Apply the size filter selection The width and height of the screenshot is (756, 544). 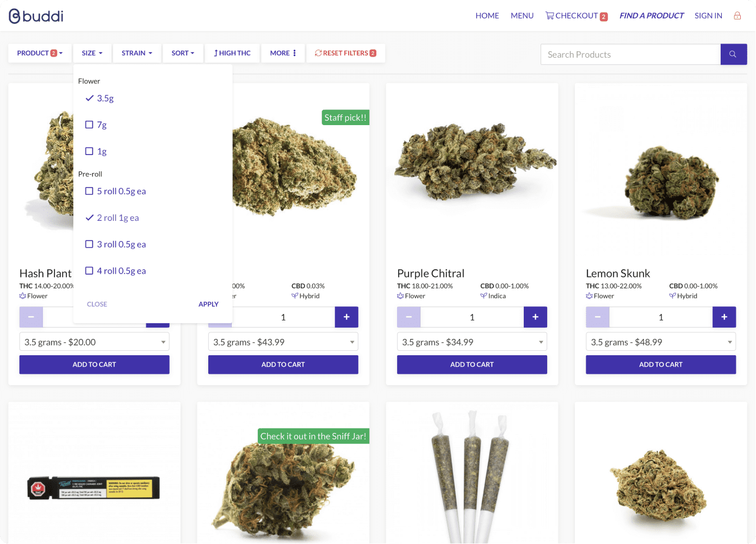(x=208, y=304)
